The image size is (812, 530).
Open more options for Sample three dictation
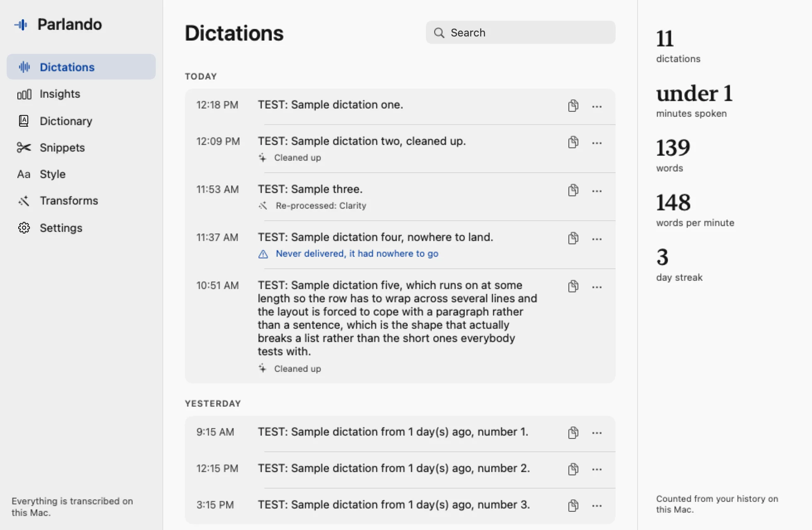coord(597,191)
